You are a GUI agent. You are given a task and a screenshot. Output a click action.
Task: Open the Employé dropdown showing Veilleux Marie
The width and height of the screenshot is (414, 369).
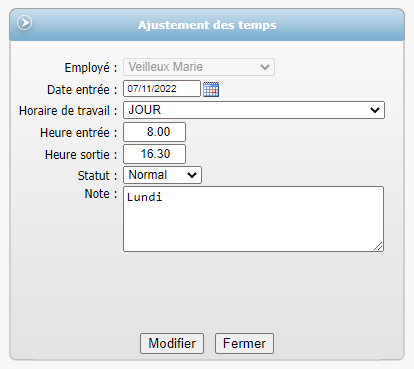(199, 67)
